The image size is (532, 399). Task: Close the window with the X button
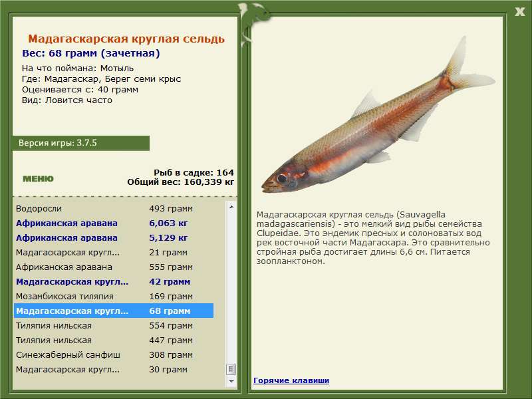(x=519, y=12)
